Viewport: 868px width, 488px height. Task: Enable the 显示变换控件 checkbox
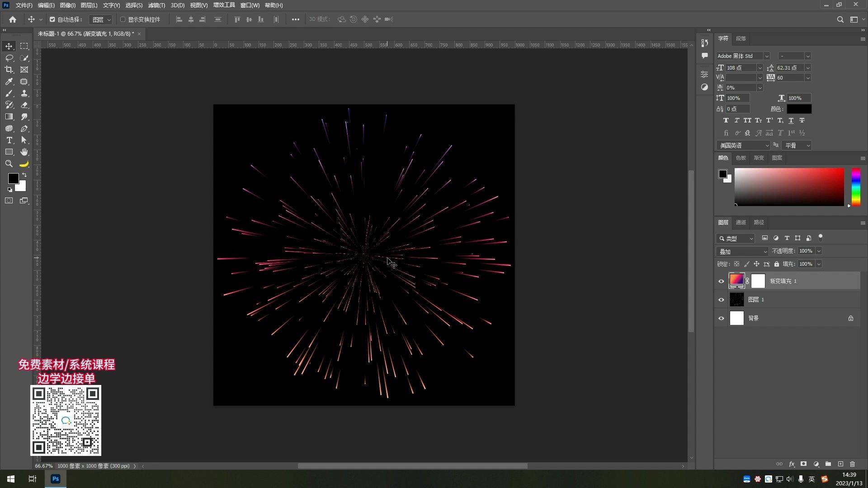[x=123, y=19]
